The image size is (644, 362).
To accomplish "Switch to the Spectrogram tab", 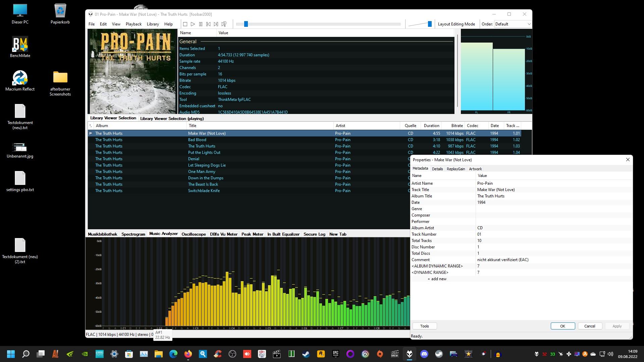I will point(133,234).
